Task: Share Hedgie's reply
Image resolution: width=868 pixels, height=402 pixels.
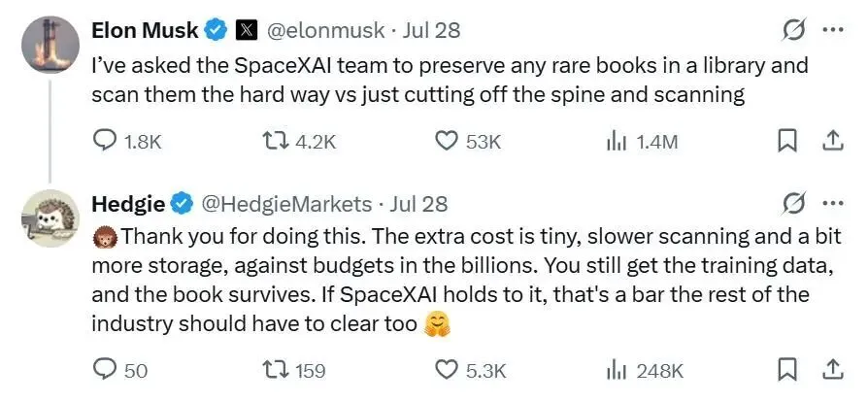Action: point(832,370)
